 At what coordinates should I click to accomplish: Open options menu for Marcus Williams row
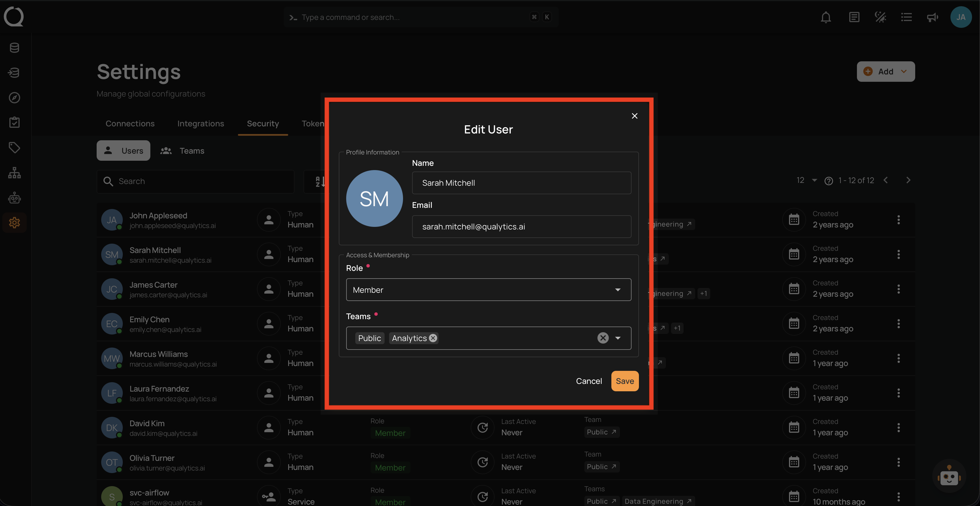(x=899, y=359)
